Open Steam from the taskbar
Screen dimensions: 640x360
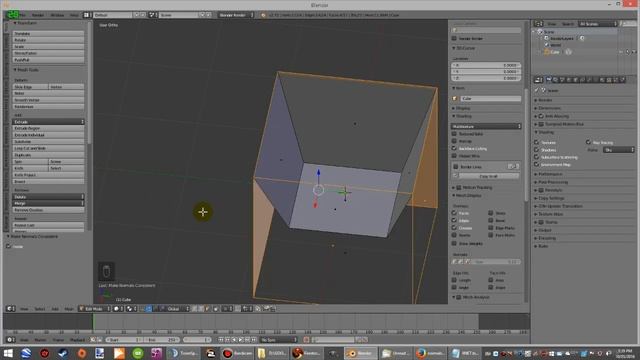coord(63,353)
